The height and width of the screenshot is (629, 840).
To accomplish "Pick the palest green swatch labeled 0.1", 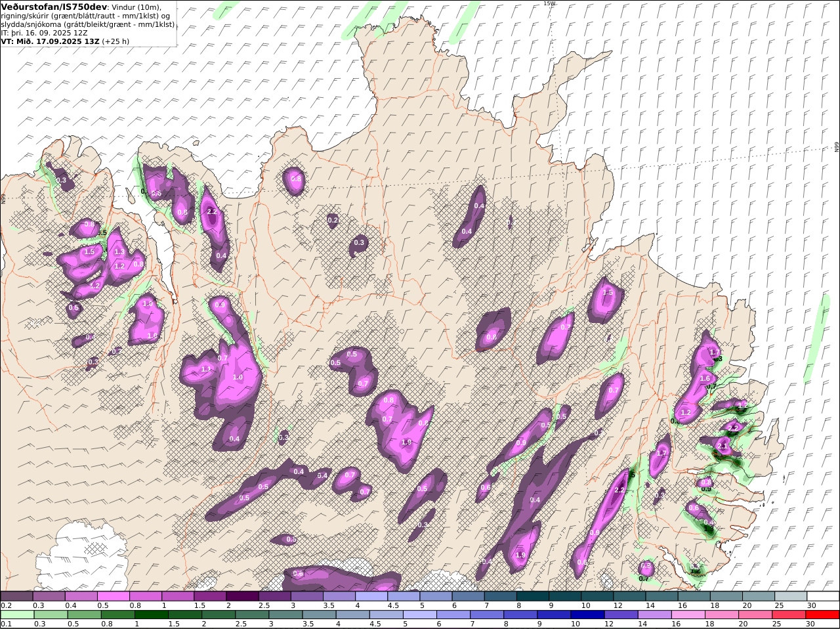I will point(16,615).
